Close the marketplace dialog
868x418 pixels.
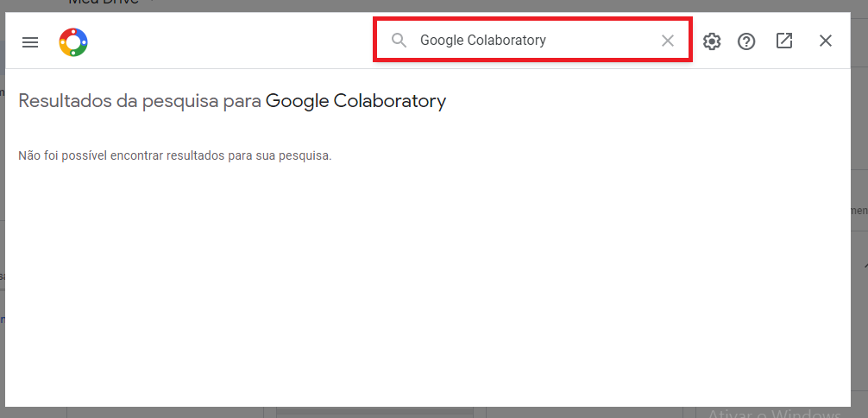[x=826, y=41]
